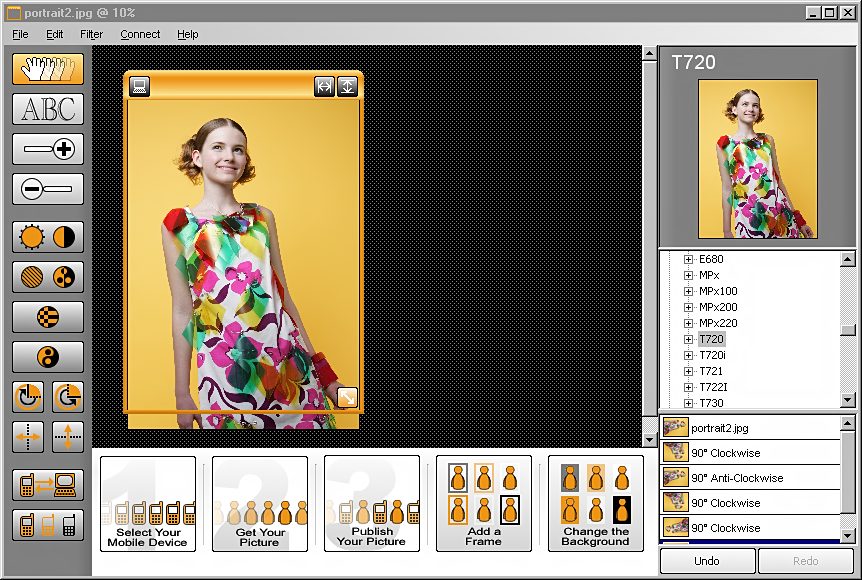This screenshot has width=862, height=580.
Task: Flip the image vertically
Action: click(x=67, y=437)
